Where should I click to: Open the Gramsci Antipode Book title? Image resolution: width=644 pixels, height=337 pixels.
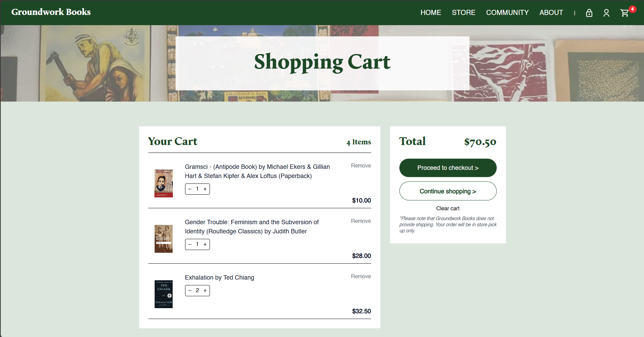click(257, 171)
